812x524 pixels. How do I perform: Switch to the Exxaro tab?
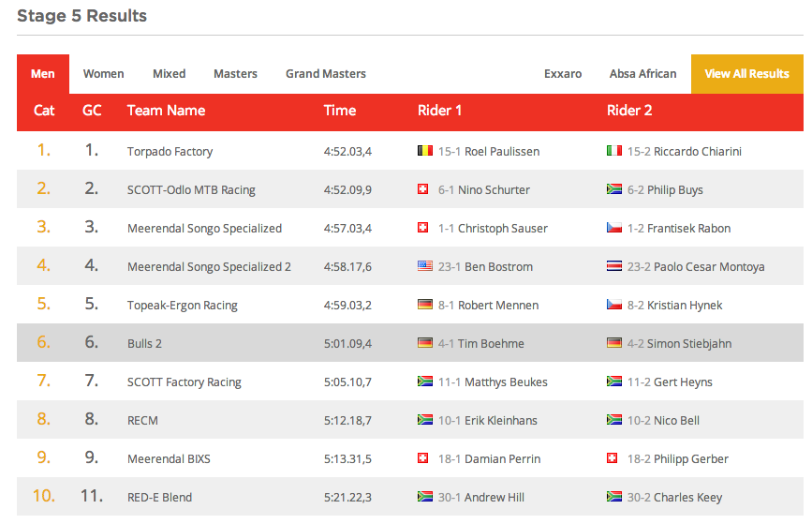click(x=562, y=74)
